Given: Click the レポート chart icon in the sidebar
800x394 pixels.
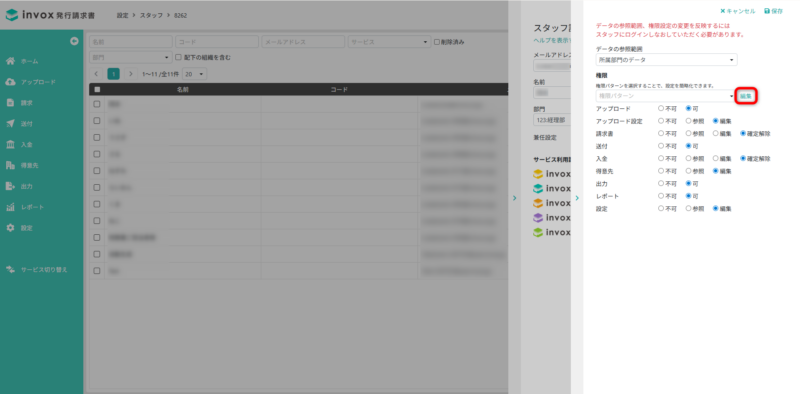Looking at the screenshot, I should (10, 207).
